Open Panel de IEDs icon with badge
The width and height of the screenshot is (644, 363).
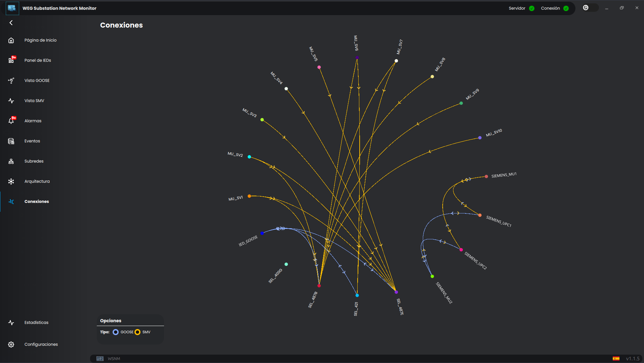coord(11,60)
